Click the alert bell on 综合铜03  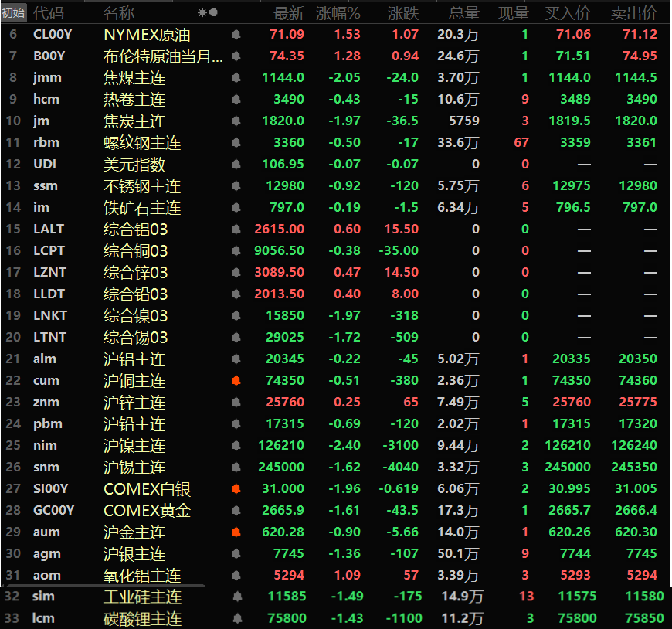(x=236, y=251)
